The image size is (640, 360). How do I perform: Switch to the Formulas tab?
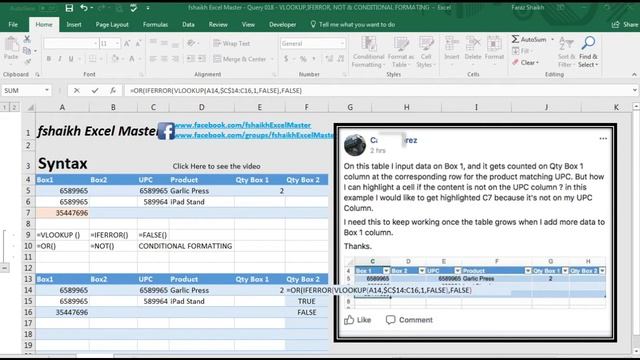pos(155,24)
